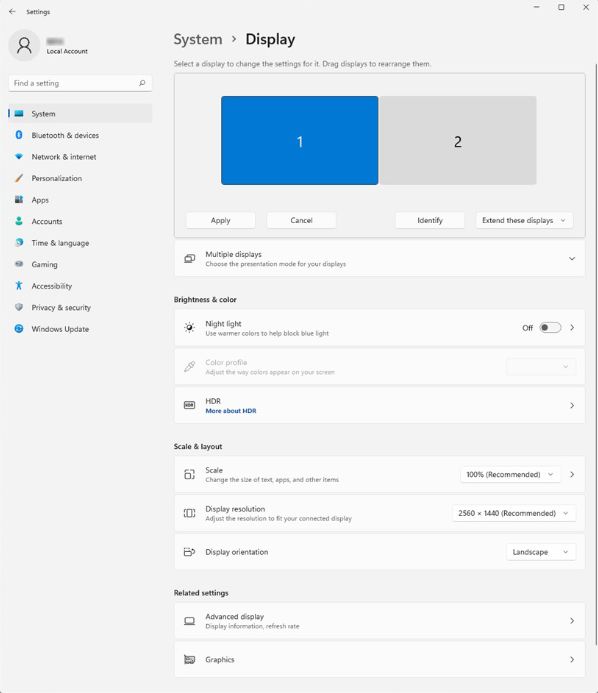Click the Gaming label in sidebar
Viewport: 598px width, 693px height.
[x=44, y=264]
